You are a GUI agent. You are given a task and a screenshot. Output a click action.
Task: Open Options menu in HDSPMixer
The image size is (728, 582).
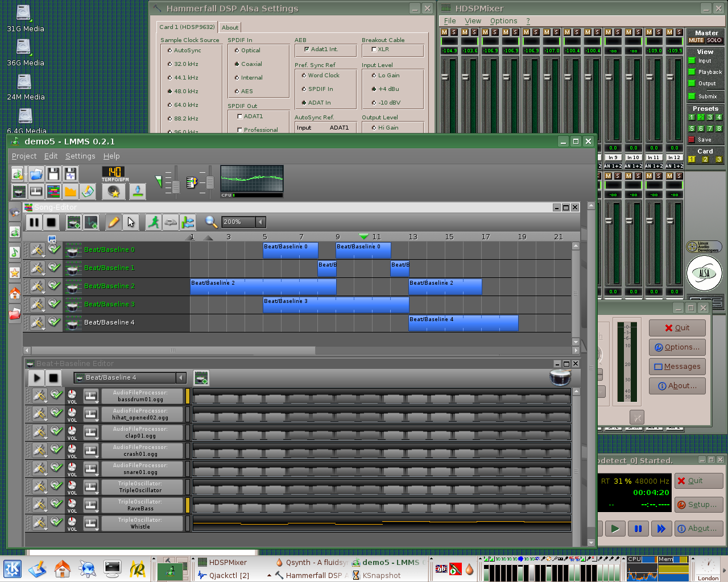point(503,21)
